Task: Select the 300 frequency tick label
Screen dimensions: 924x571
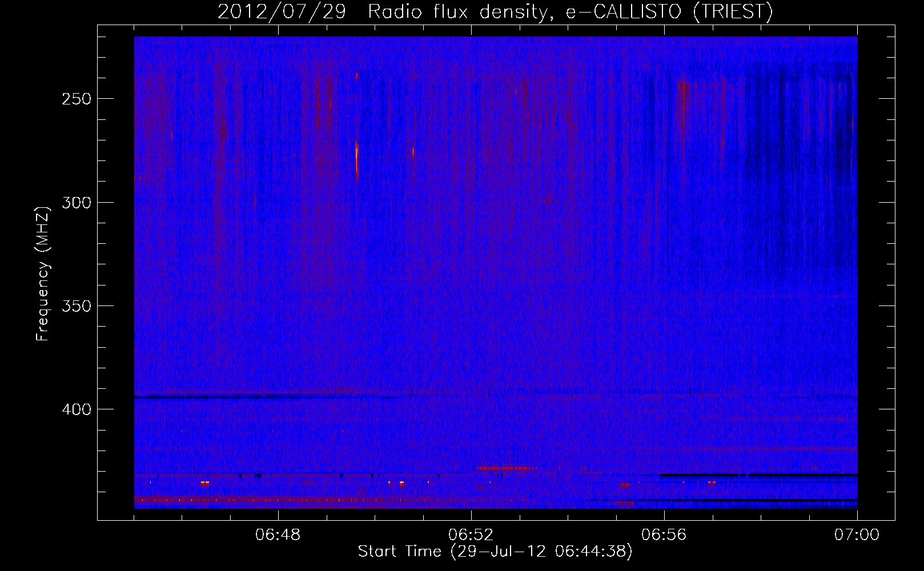Action: tap(77, 203)
